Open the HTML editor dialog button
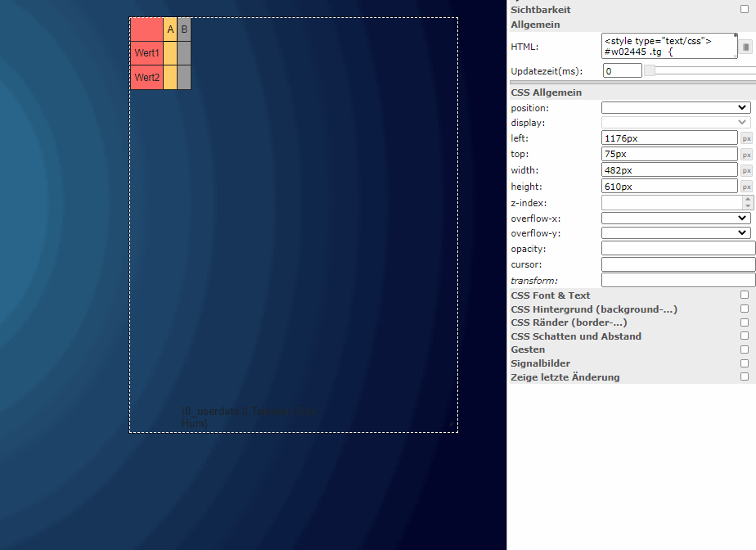The image size is (756, 550). click(746, 47)
